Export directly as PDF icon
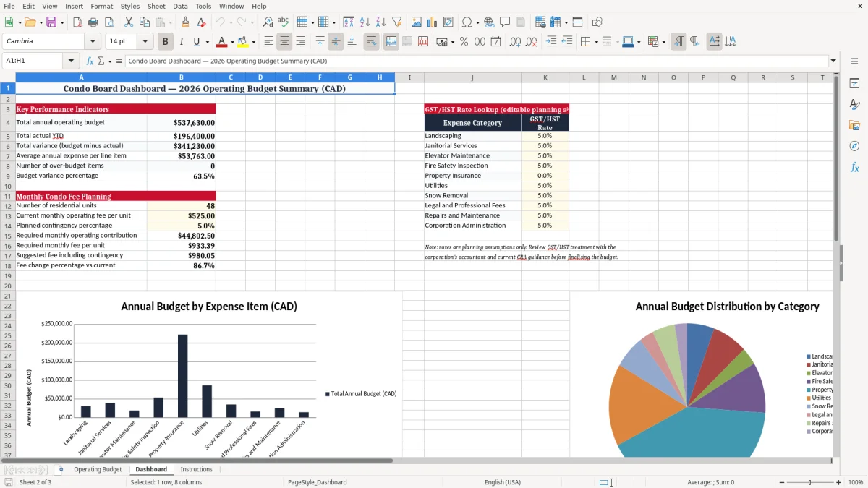868x488 pixels. pos(77,22)
